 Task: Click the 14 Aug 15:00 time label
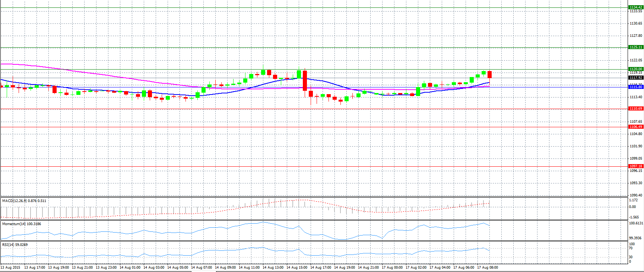(297, 268)
